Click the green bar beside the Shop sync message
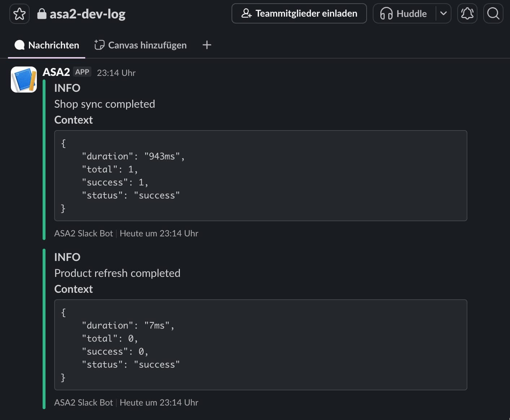The height and width of the screenshot is (420, 510). coord(44,160)
